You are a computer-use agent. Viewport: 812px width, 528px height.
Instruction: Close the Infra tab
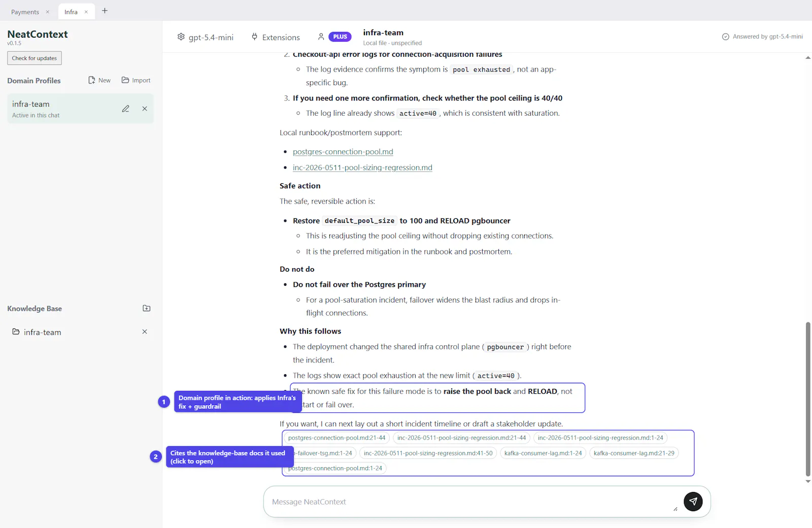tap(86, 12)
